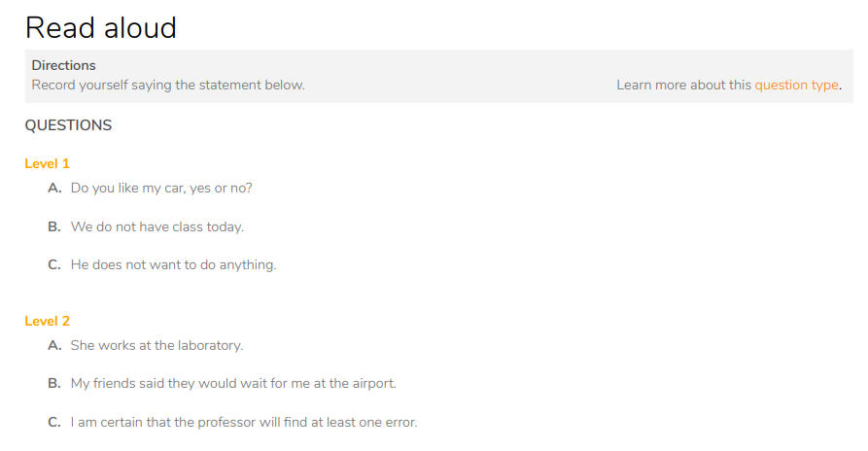
Task: Click "Record yourself saying the statement below" text
Action: pyautogui.click(x=168, y=85)
